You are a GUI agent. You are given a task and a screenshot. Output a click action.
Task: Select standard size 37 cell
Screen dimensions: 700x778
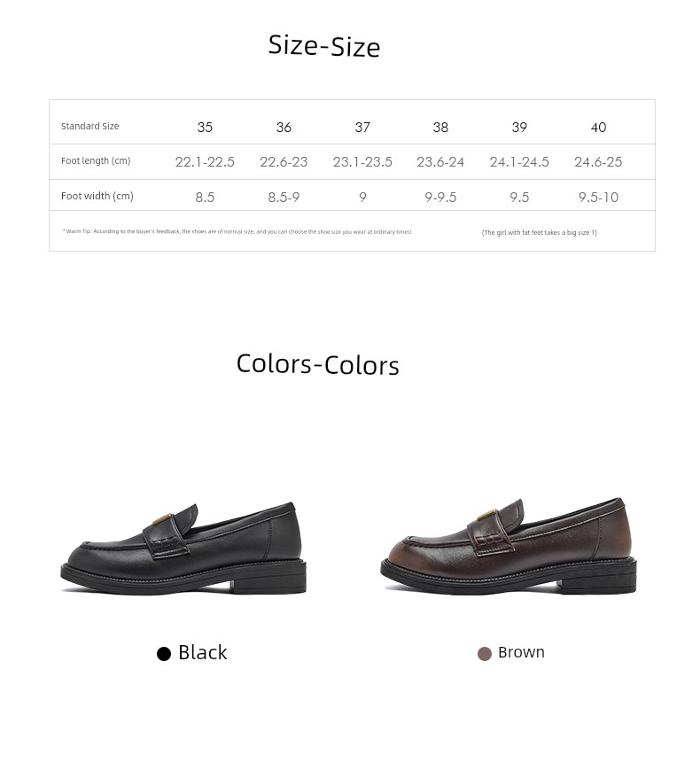click(362, 127)
